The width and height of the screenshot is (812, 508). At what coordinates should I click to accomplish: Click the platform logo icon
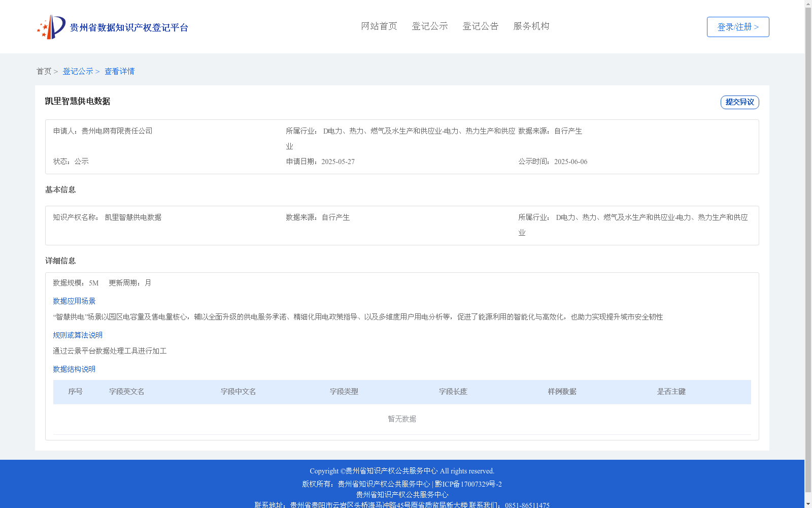point(51,27)
